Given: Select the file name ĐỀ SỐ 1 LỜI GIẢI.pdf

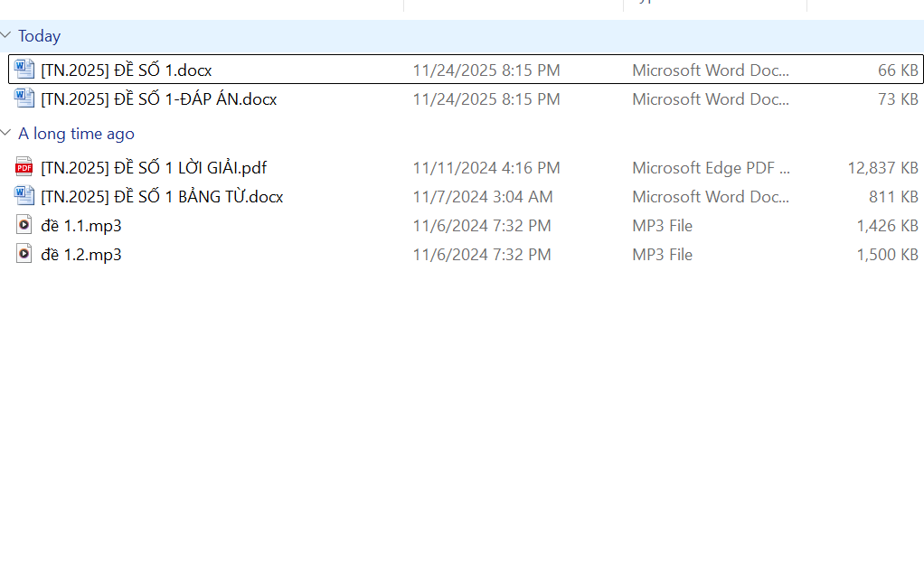Looking at the screenshot, I should [154, 167].
